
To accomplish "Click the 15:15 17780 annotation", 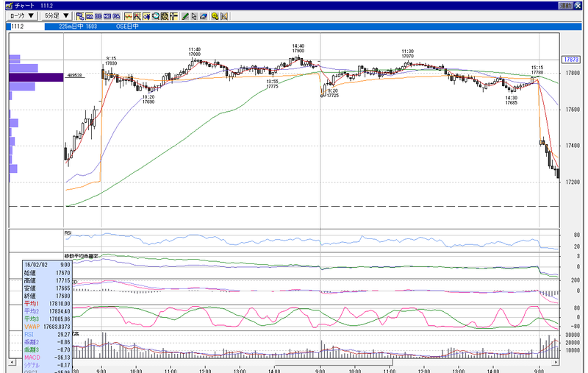I will coord(537,70).
